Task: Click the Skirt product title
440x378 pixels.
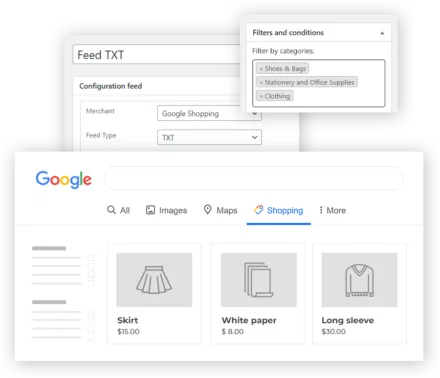Action: [127, 320]
